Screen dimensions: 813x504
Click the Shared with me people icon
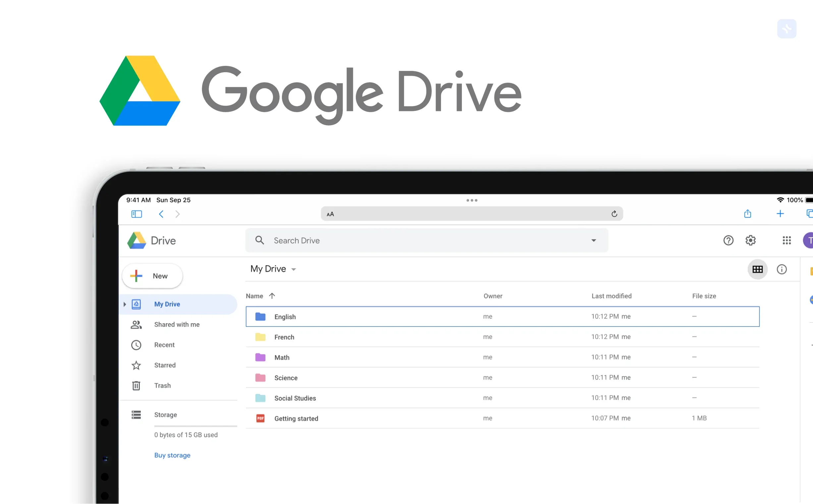click(x=136, y=324)
